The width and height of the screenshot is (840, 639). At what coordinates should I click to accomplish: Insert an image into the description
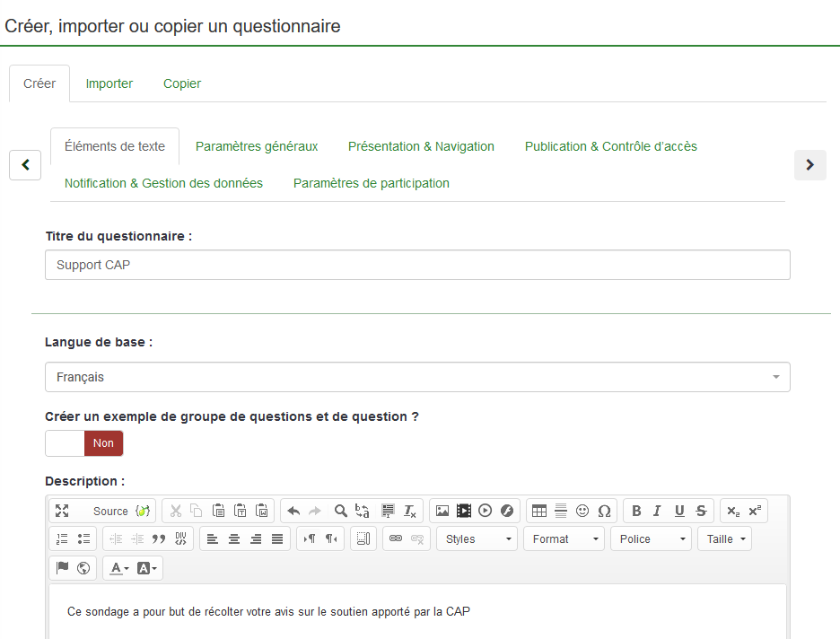(x=442, y=511)
